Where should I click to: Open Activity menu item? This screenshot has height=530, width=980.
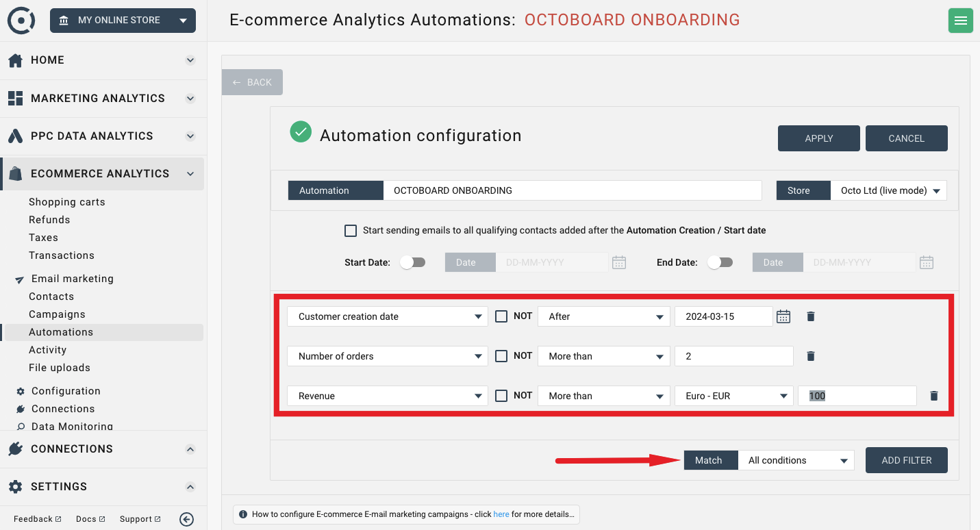[x=48, y=350]
